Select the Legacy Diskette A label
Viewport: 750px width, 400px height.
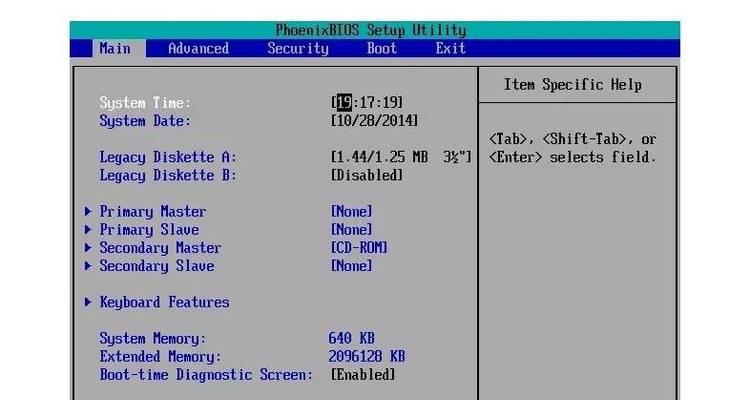tap(168, 157)
